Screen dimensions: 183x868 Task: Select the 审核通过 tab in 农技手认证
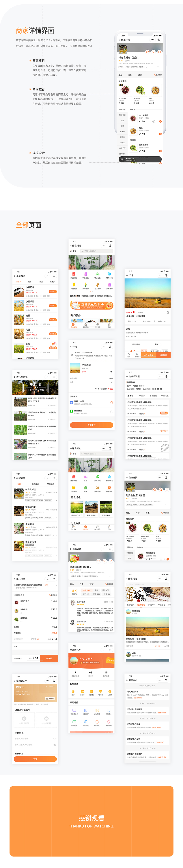pyautogui.click(x=153, y=396)
